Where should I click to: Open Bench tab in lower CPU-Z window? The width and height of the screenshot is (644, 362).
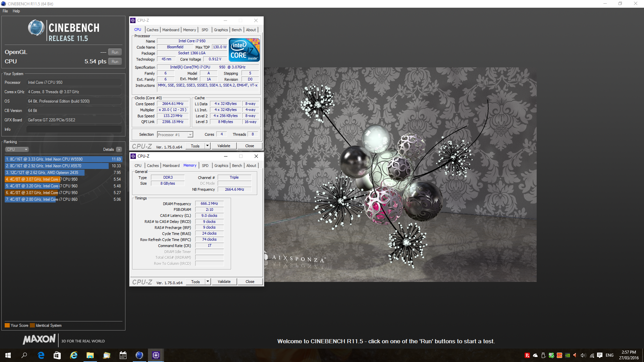coord(237,166)
